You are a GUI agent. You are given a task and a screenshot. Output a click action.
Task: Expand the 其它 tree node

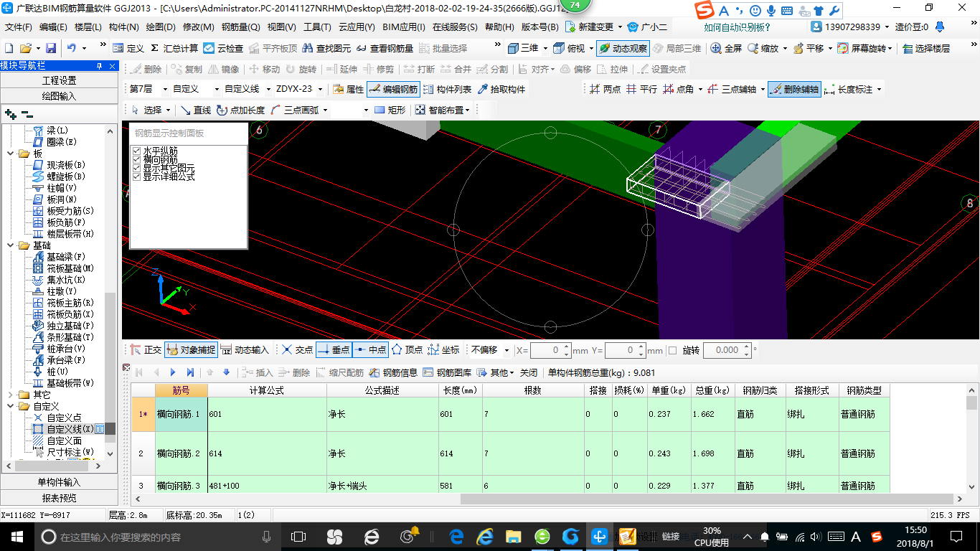click(x=11, y=395)
